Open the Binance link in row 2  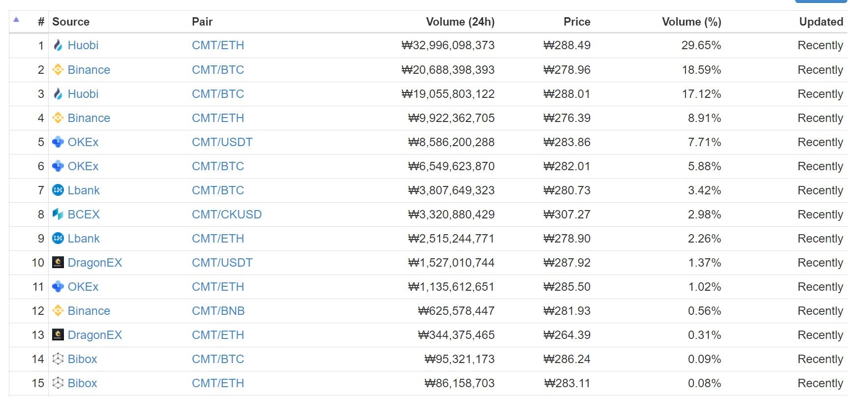[x=89, y=69]
